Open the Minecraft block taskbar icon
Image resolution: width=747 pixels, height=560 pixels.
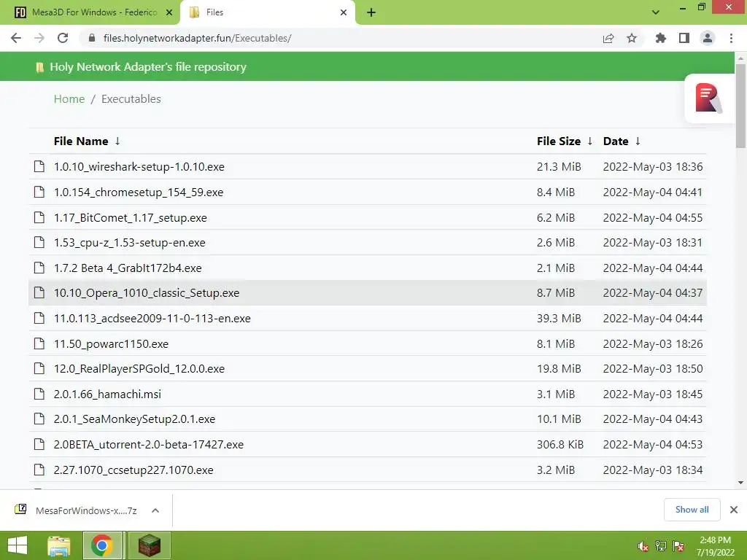click(x=149, y=545)
